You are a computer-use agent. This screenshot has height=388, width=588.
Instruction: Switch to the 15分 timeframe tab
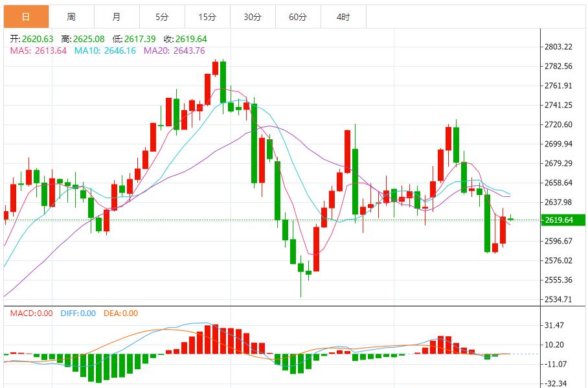pyautogui.click(x=207, y=17)
